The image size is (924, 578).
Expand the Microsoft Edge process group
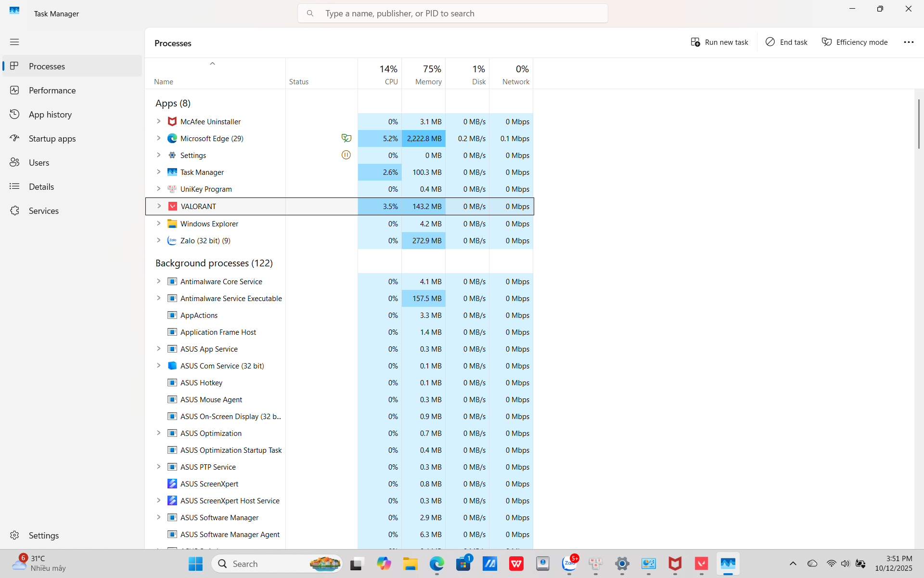click(158, 138)
